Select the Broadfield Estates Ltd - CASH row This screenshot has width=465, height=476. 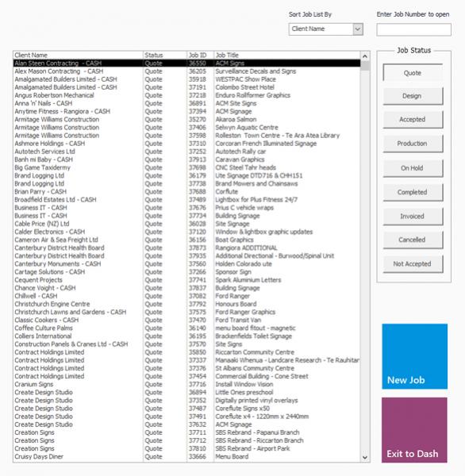click(186, 200)
